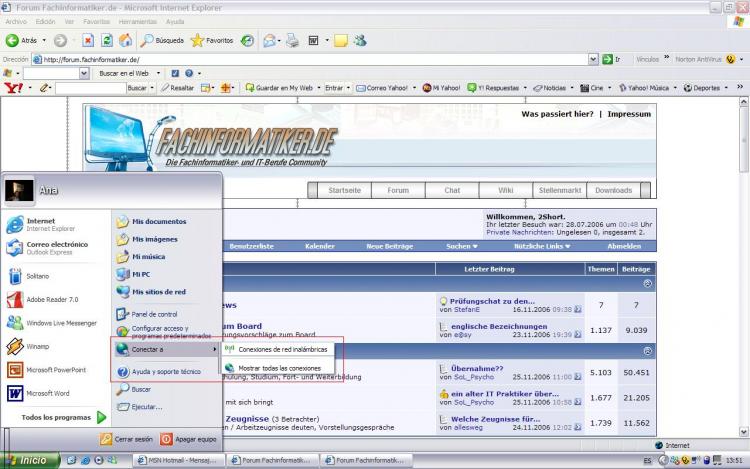Screen dimensions: 750x469
Task: Open Mi Yahoo! toolbar button
Action: (441, 88)
